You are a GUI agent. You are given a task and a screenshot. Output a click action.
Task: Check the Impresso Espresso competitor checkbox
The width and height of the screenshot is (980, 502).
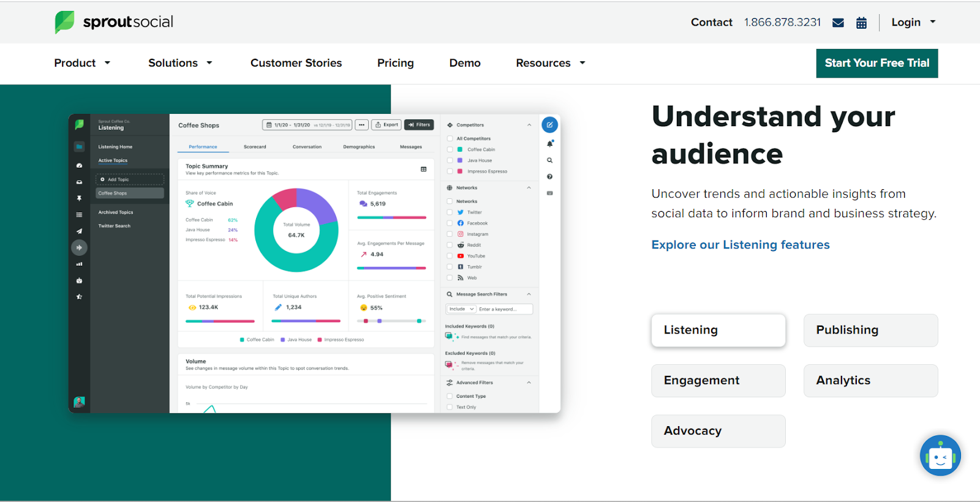[x=450, y=171]
